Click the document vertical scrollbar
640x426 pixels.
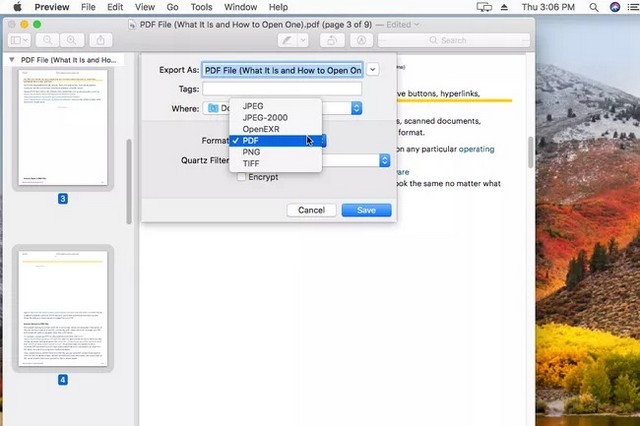click(x=531, y=152)
